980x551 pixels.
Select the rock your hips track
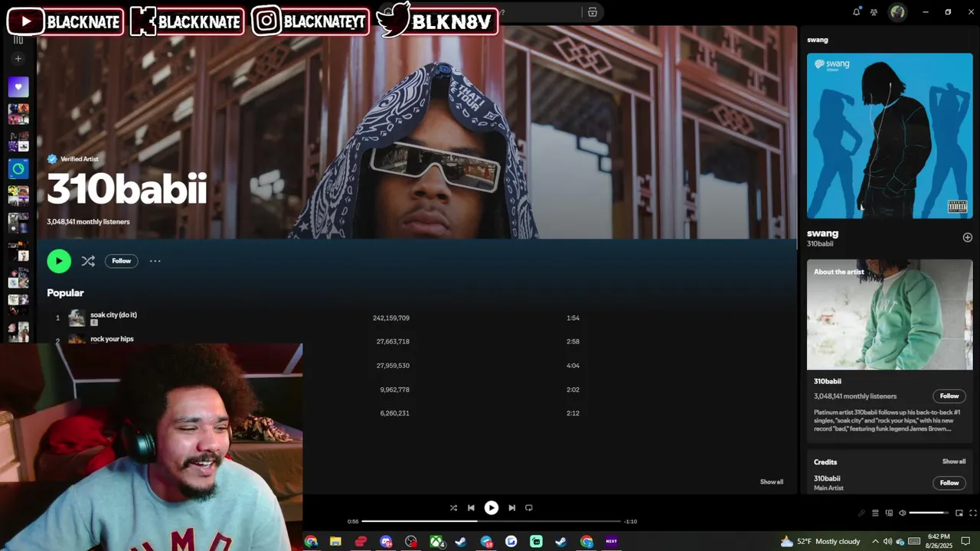pyautogui.click(x=112, y=338)
